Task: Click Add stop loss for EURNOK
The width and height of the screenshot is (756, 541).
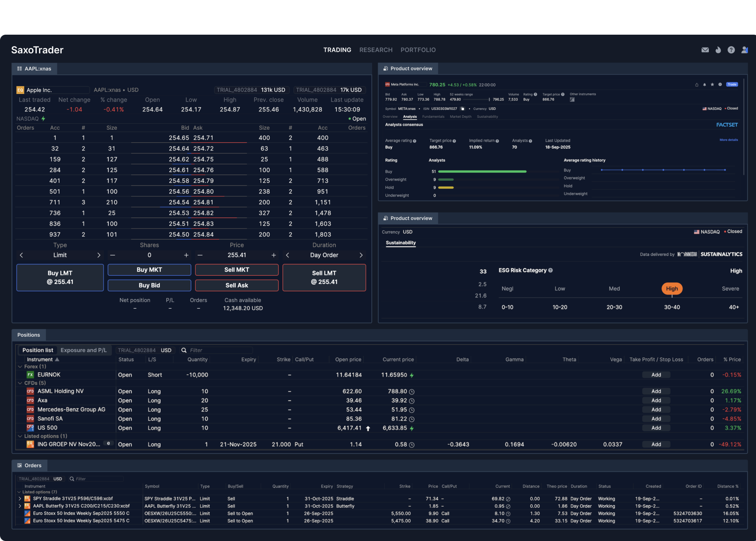Action: coord(656,375)
